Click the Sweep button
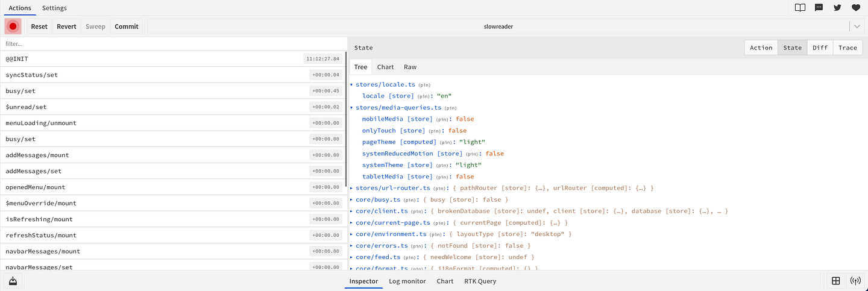The width and height of the screenshot is (868, 291). (95, 27)
